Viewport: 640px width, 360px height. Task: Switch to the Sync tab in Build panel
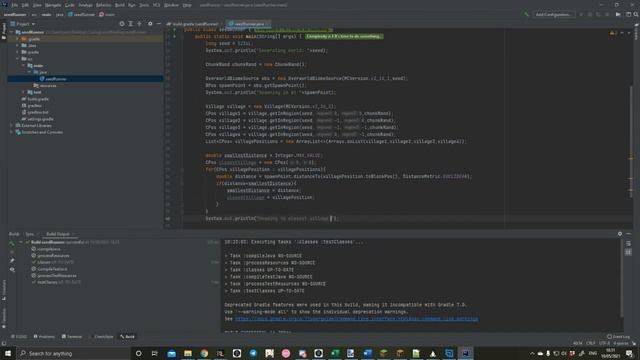point(30,234)
